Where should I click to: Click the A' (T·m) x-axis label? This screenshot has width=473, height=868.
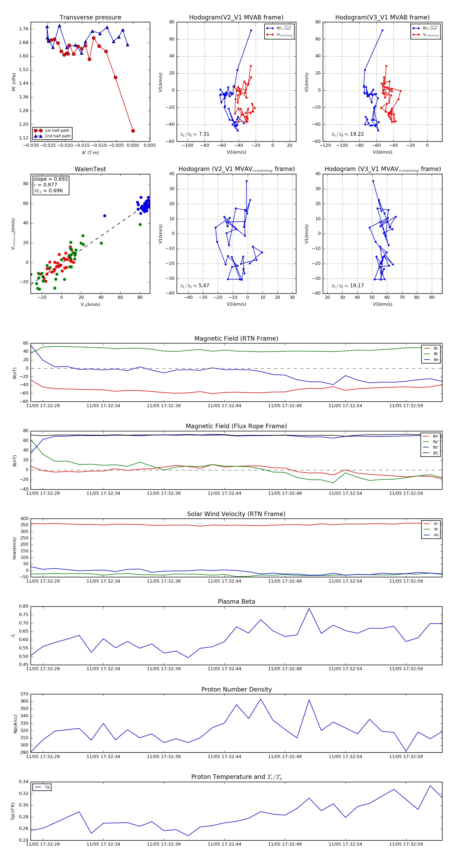[x=90, y=153]
